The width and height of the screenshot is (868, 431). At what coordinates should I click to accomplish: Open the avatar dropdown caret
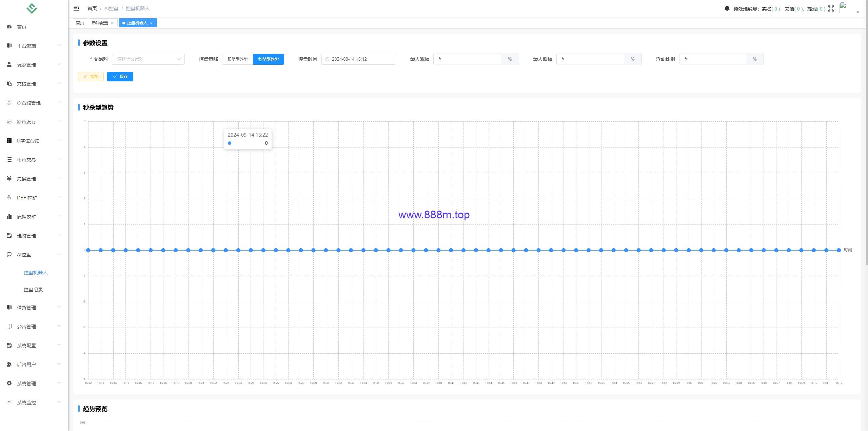coord(858,12)
